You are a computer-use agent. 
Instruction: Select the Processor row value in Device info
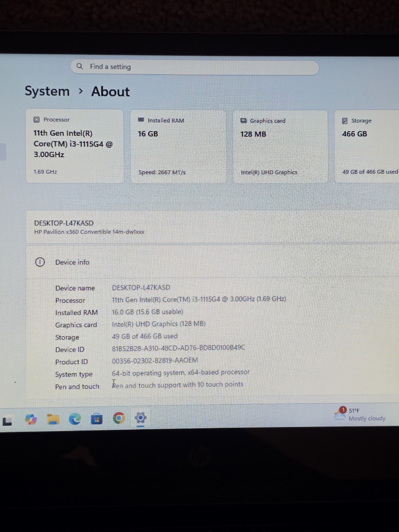coord(199,299)
